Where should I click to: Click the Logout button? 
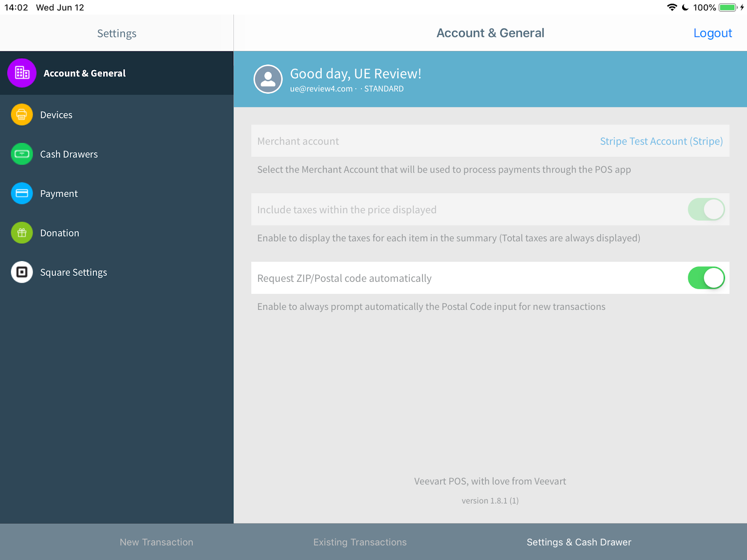(x=713, y=33)
